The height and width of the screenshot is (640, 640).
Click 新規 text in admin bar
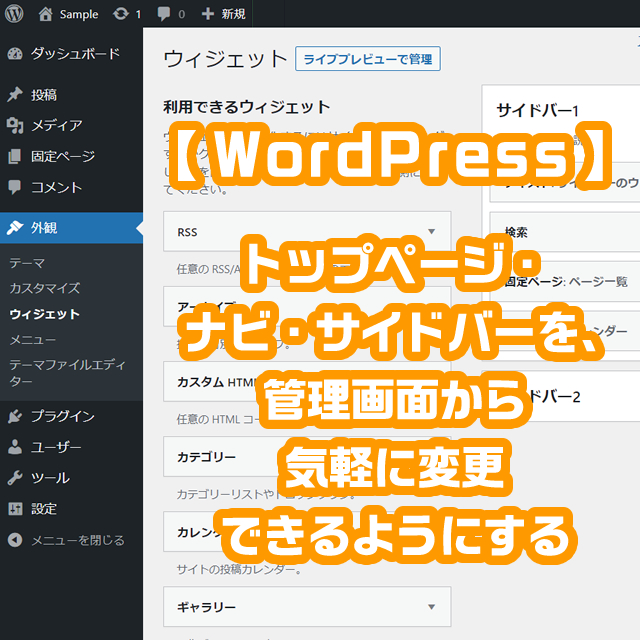[233, 14]
